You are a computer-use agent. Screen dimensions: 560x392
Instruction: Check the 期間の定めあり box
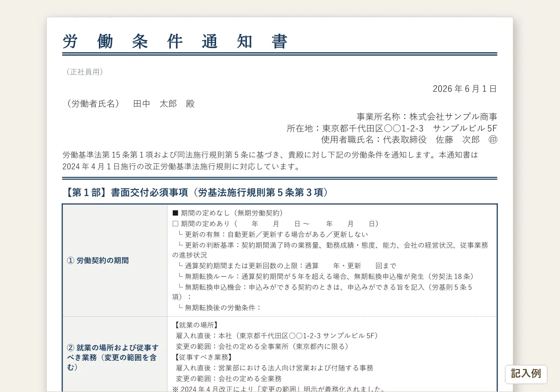175,224
